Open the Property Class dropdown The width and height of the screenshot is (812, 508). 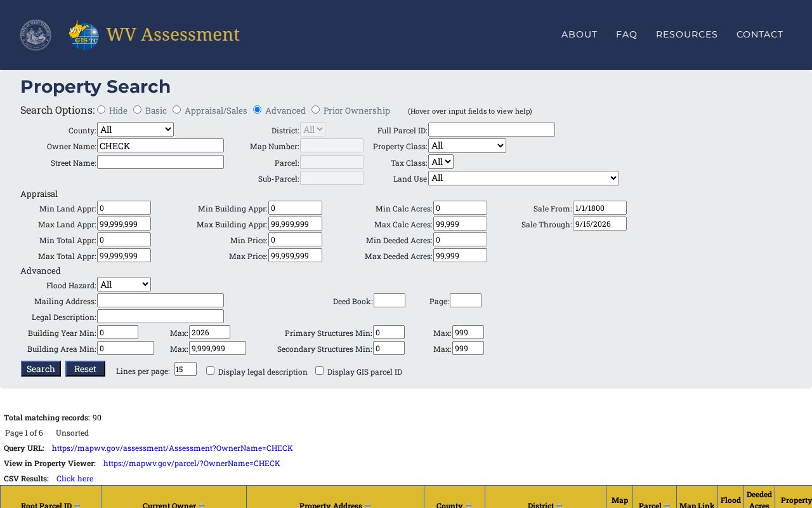tap(467, 146)
